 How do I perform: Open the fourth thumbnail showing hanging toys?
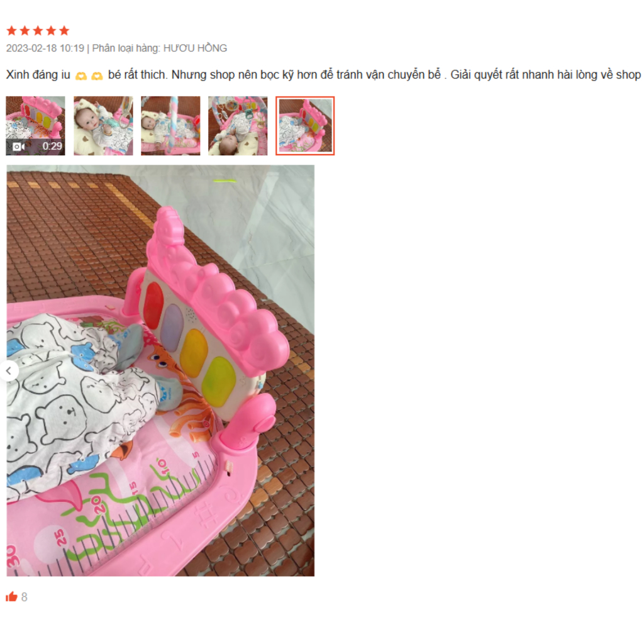click(x=238, y=126)
